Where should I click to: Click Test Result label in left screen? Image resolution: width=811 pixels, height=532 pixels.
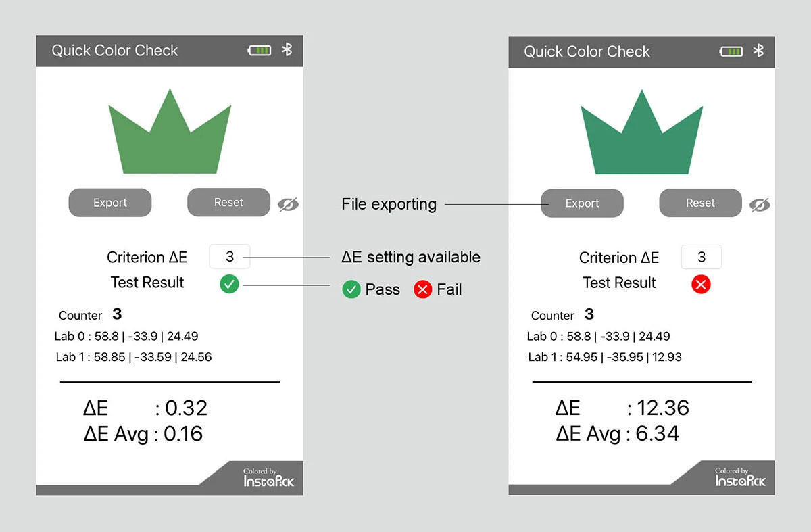tap(147, 283)
